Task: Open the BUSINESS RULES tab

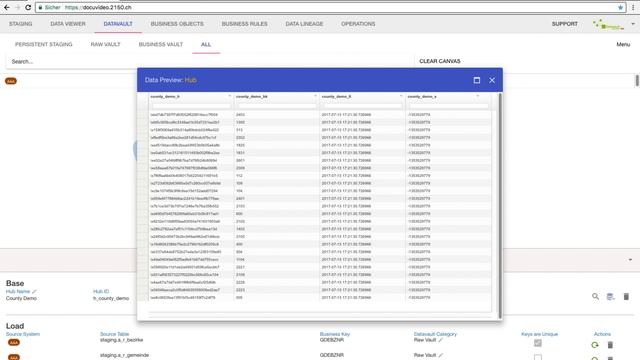Action: [x=244, y=24]
